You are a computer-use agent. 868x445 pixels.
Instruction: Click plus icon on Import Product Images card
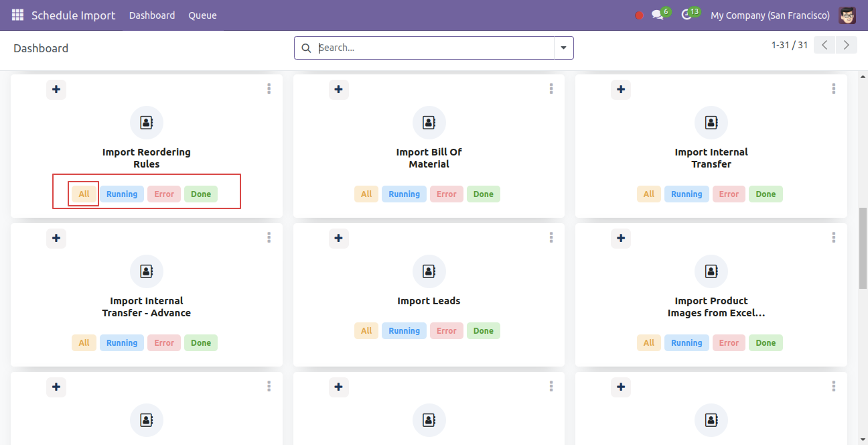[x=622, y=238]
